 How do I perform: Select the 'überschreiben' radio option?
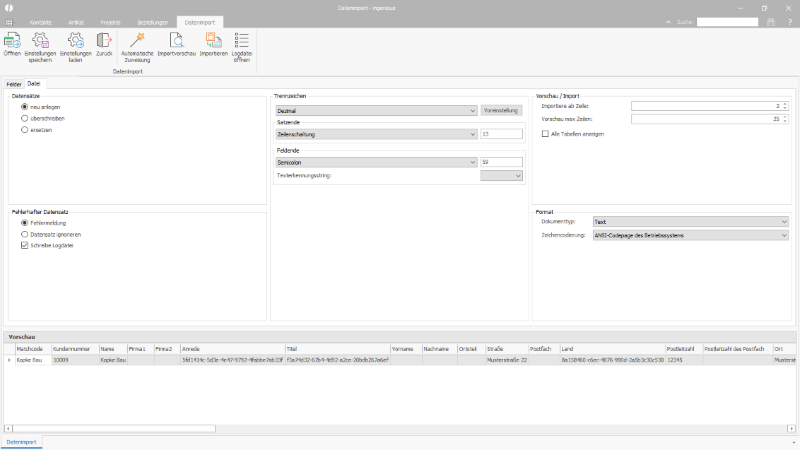[x=24, y=118]
